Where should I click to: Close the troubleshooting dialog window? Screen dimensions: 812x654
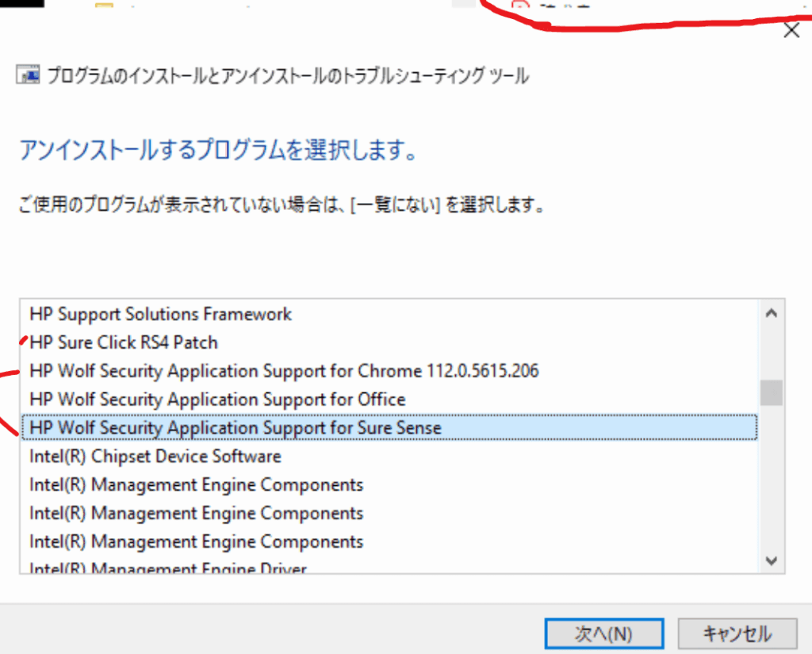pos(791,31)
